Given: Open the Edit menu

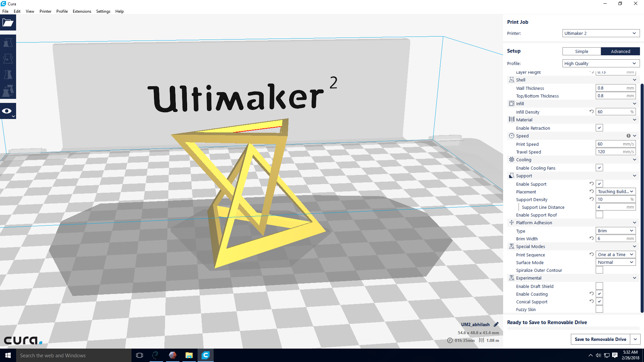Looking at the screenshot, I should (17, 11).
